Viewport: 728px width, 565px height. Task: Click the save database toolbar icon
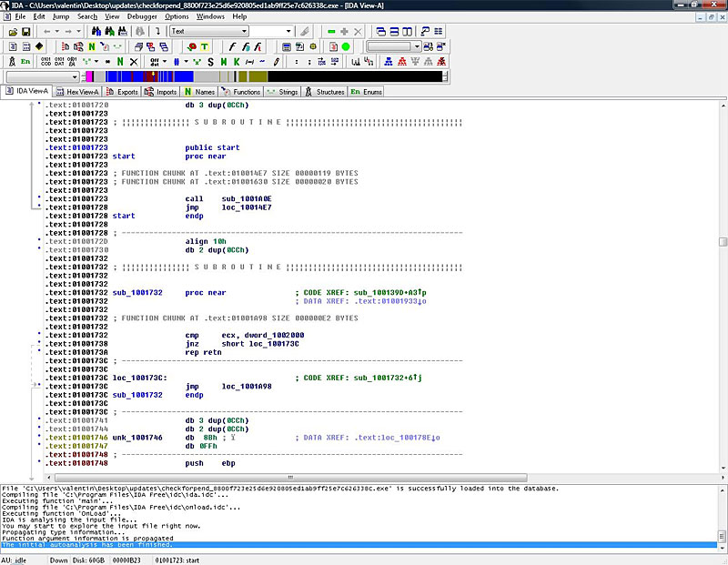[x=25, y=33]
